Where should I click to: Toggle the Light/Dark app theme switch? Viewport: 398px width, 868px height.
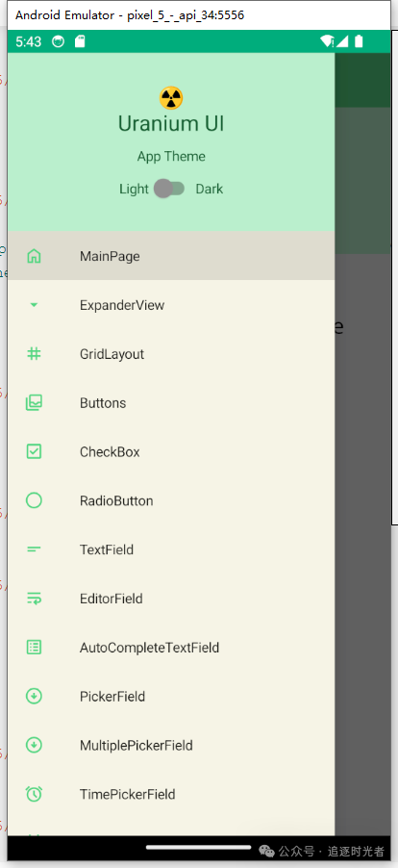tap(169, 189)
